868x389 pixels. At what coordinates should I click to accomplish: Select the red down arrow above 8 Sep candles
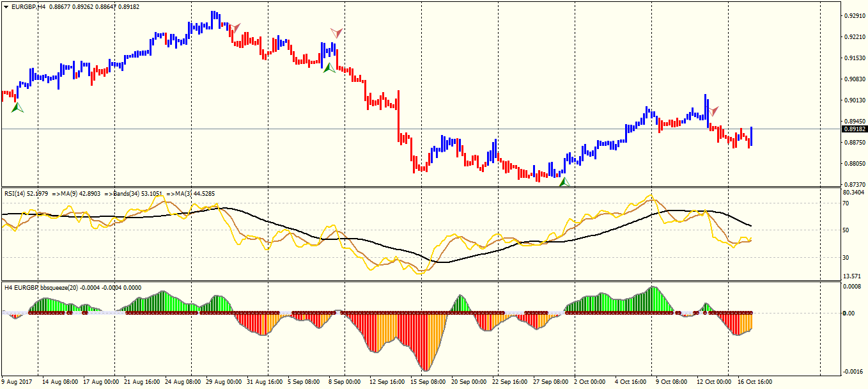(x=337, y=32)
